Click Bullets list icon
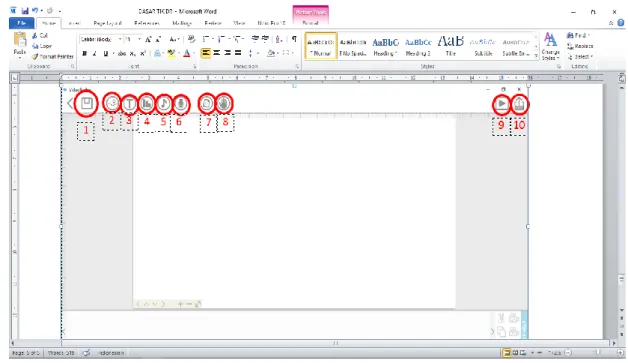This screenshot has width=628, height=363. coord(207,39)
